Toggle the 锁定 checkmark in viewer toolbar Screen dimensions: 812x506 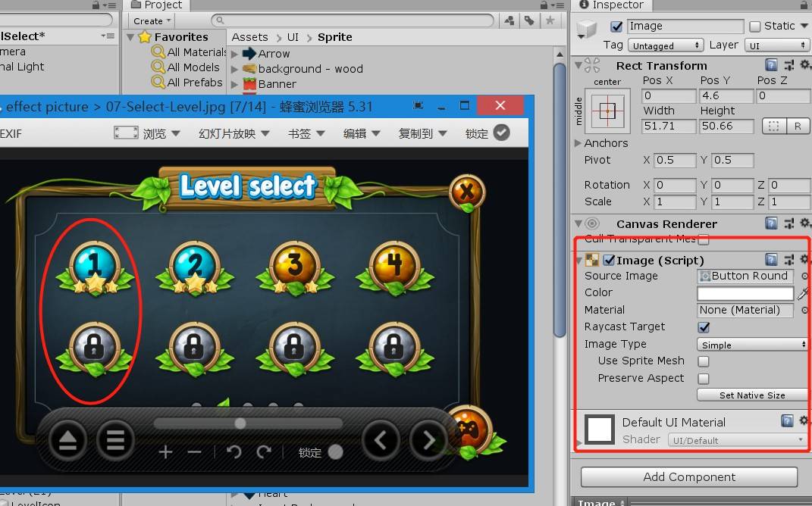(501, 133)
